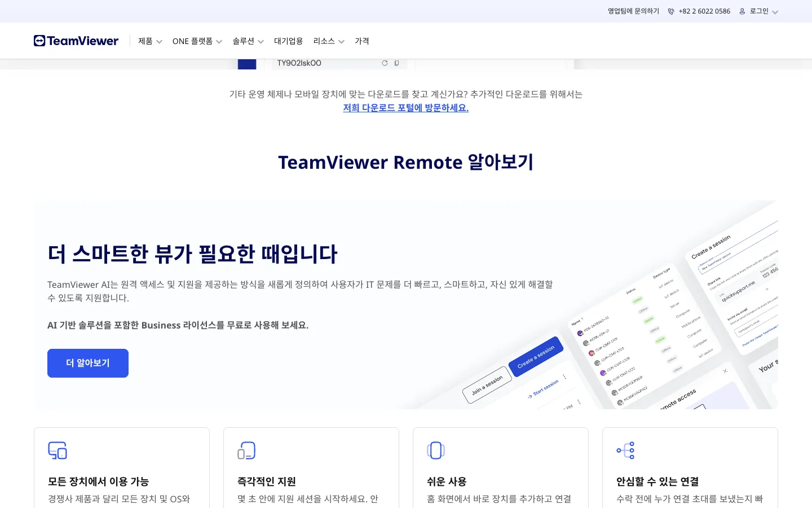Click the 쉬운 사용 card icon
Viewport: 812px width, 508px height.
click(436, 450)
